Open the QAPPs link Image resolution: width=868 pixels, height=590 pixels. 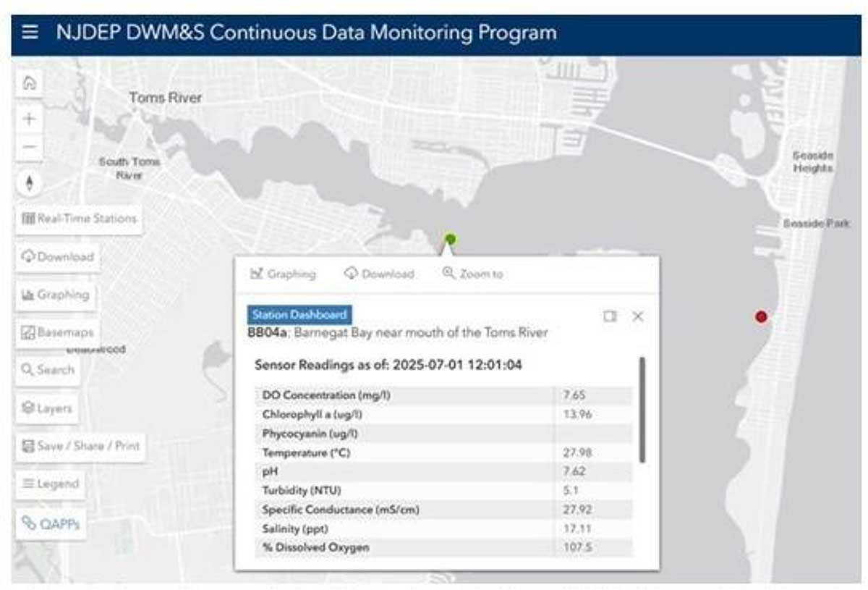click(x=50, y=523)
